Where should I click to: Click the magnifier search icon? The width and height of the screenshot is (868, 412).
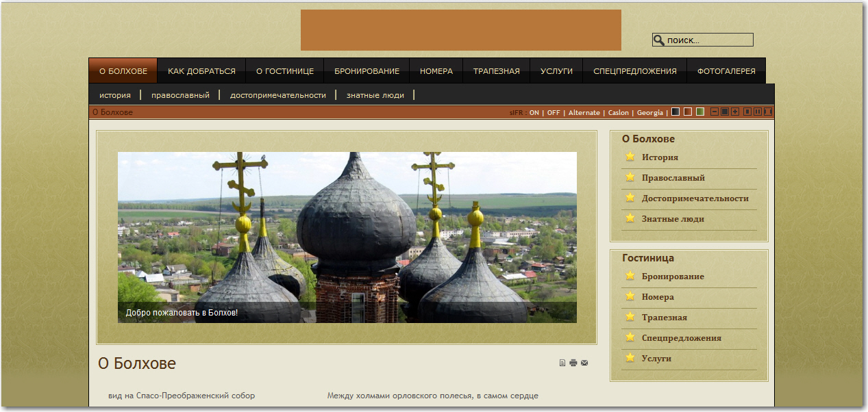coord(659,40)
